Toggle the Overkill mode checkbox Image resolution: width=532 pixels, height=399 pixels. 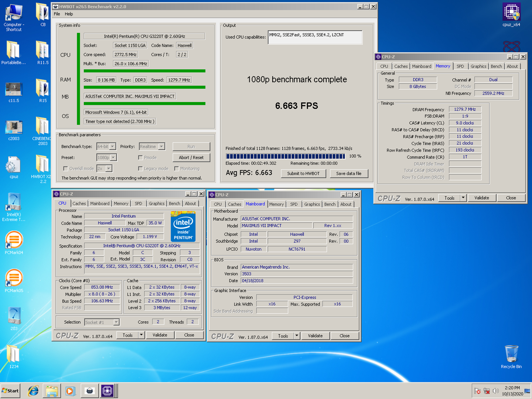click(x=65, y=168)
